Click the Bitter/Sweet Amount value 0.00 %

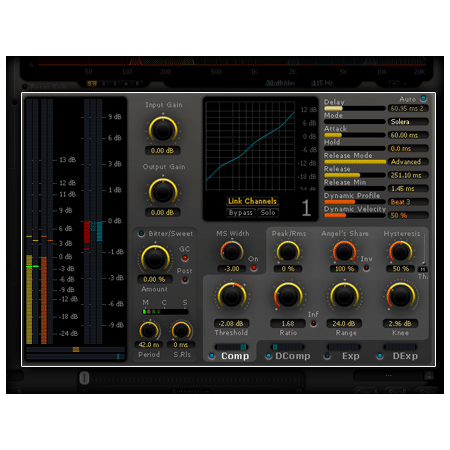click(155, 279)
